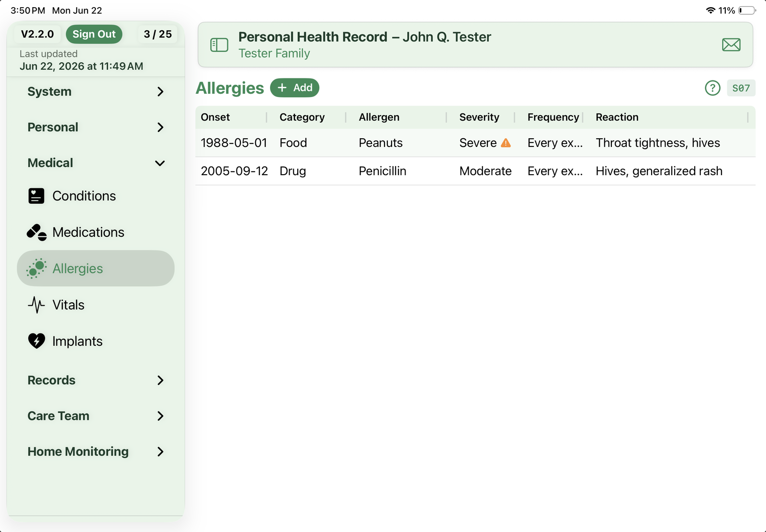The height and width of the screenshot is (532, 766).
Task: Check the battery indicator in status bar
Action: click(747, 11)
